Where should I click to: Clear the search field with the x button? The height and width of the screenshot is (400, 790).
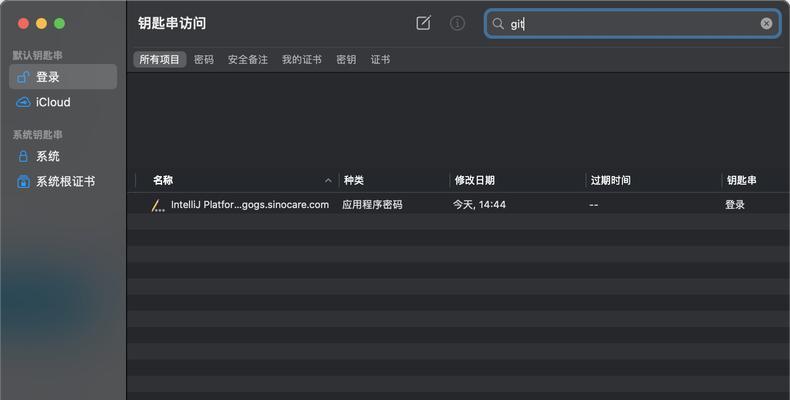pyautogui.click(x=766, y=23)
